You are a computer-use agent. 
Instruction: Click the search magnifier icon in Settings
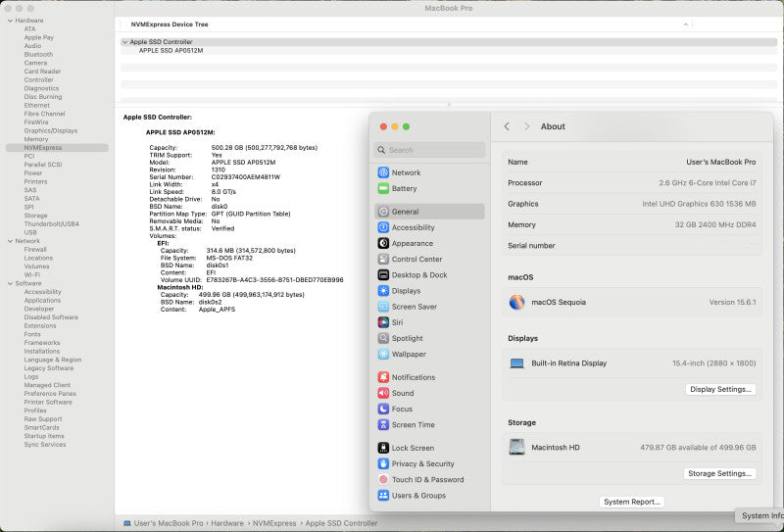click(x=381, y=150)
